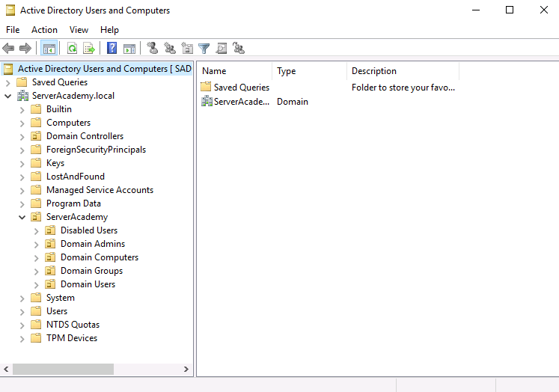Expand the Program Data chevron
The height and width of the screenshot is (392, 559).
22,203
